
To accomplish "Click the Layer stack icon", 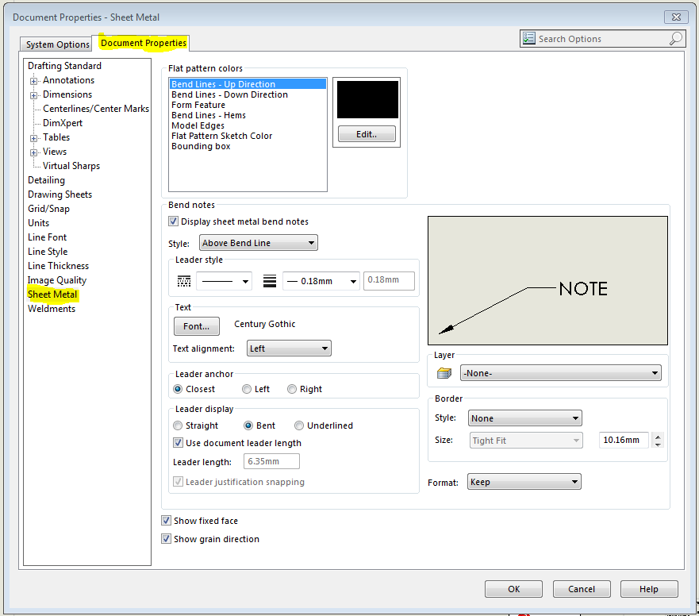I will [x=444, y=373].
